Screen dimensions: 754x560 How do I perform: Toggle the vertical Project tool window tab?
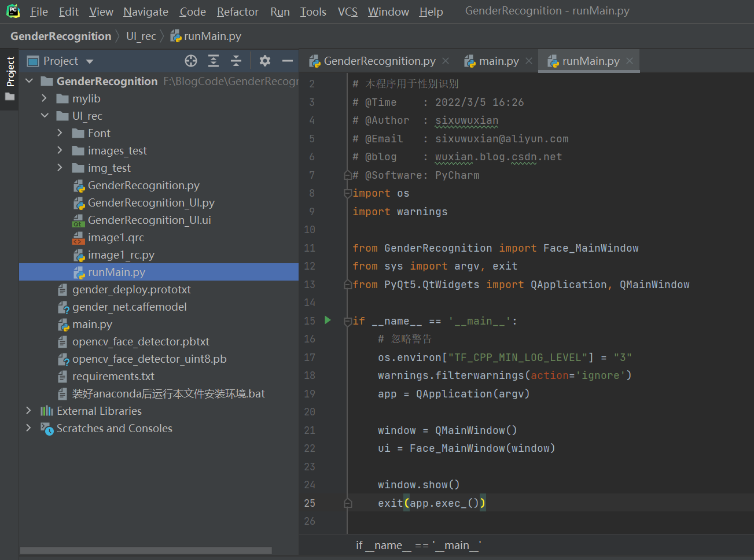[x=10, y=78]
